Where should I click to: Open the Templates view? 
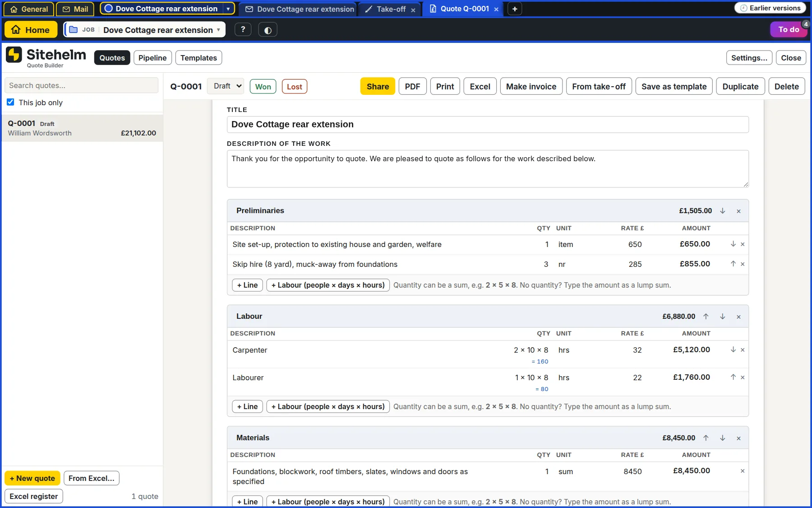point(198,58)
